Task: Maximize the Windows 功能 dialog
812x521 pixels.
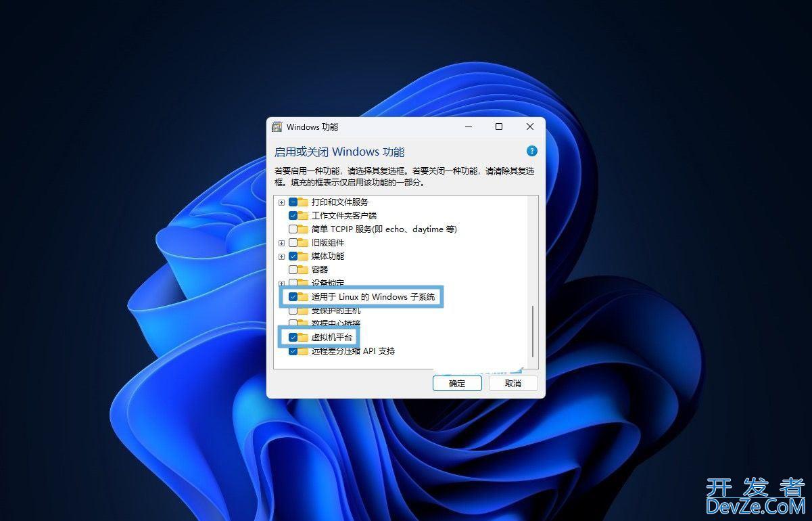Action: (x=499, y=127)
